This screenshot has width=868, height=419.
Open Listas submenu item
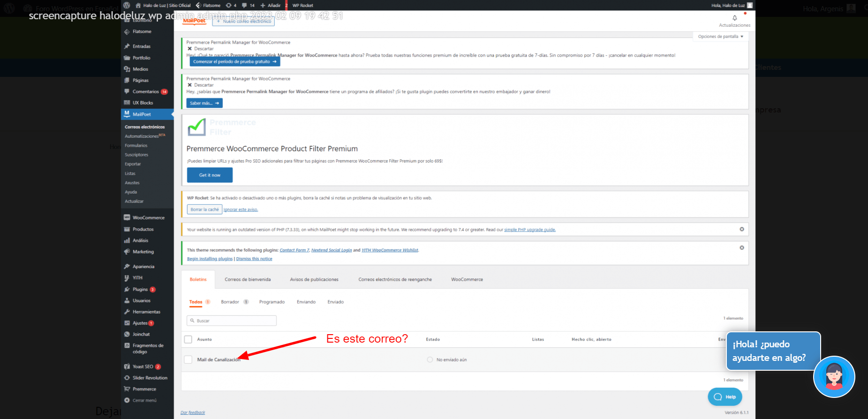(x=130, y=174)
